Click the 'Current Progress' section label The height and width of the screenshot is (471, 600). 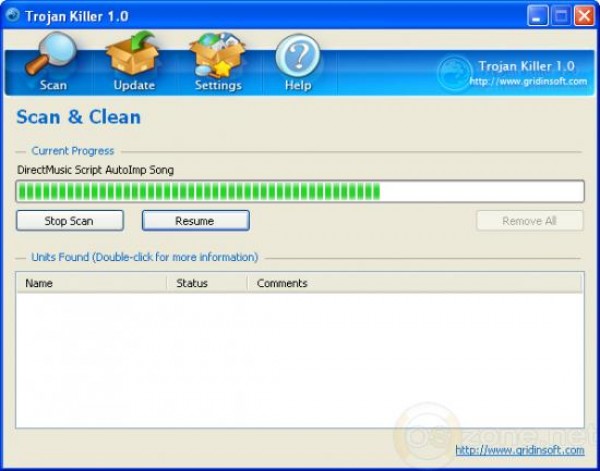click(73, 151)
